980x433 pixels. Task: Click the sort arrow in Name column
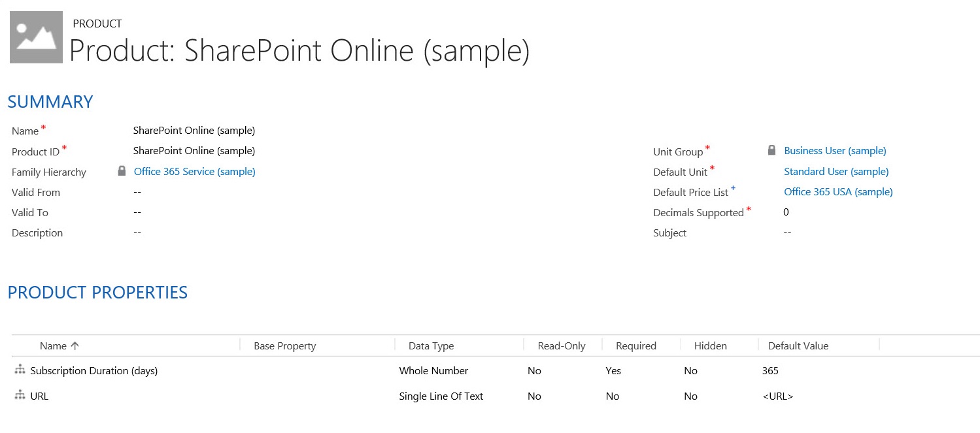[75, 346]
